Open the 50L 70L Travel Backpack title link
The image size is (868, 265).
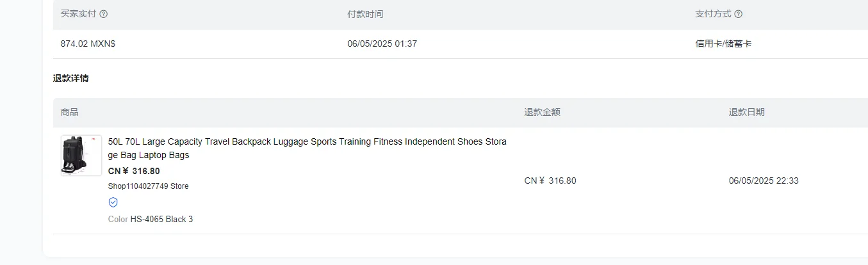point(307,149)
